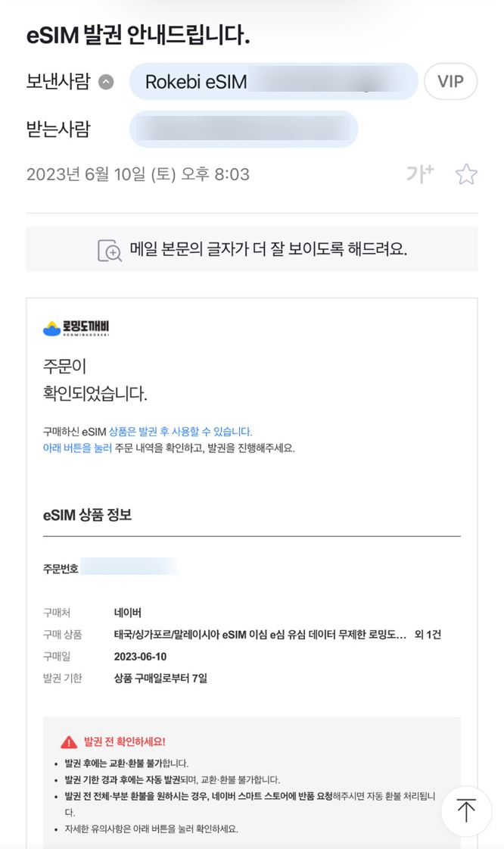Toggle the star to mark mail important
504x849 pixels.
point(466,174)
